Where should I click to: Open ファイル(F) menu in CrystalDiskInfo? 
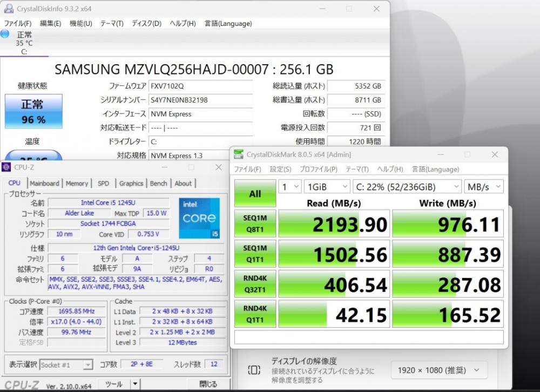(18, 23)
